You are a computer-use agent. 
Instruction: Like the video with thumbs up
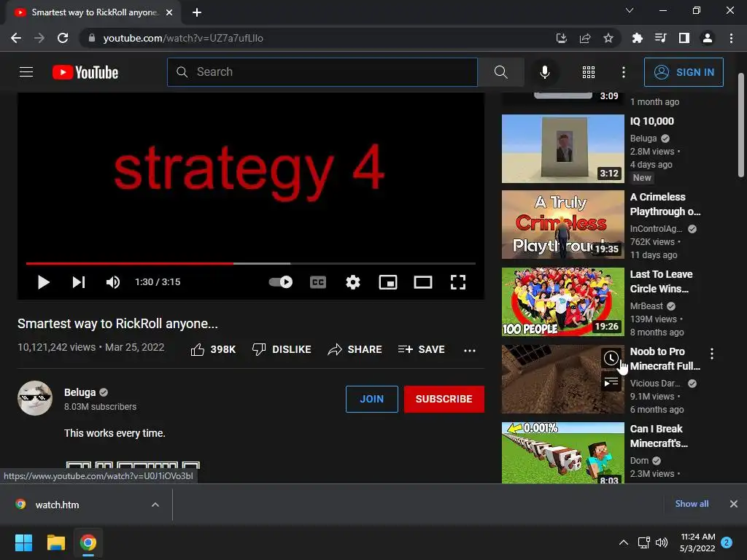click(213, 349)
